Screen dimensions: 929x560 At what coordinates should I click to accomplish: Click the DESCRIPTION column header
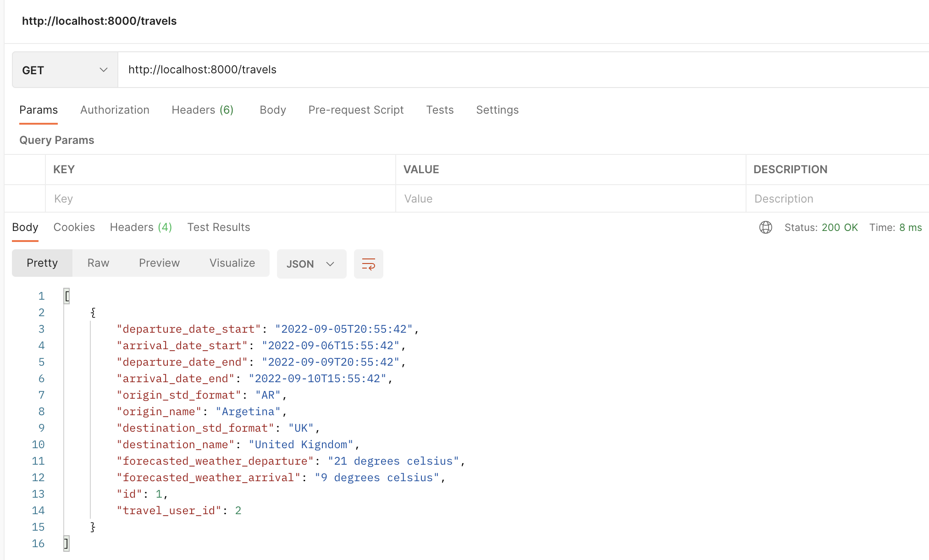790,170
